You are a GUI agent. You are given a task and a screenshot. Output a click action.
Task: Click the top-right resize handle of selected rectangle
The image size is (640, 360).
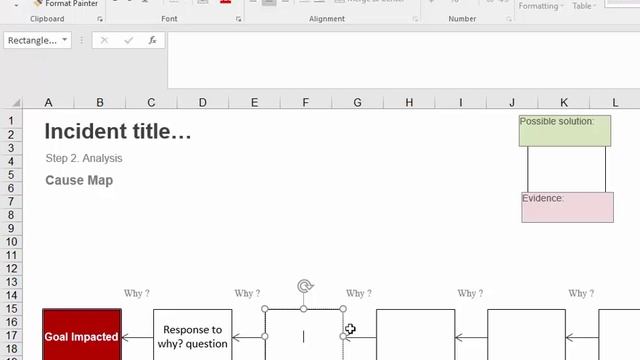tap(343, 309)
